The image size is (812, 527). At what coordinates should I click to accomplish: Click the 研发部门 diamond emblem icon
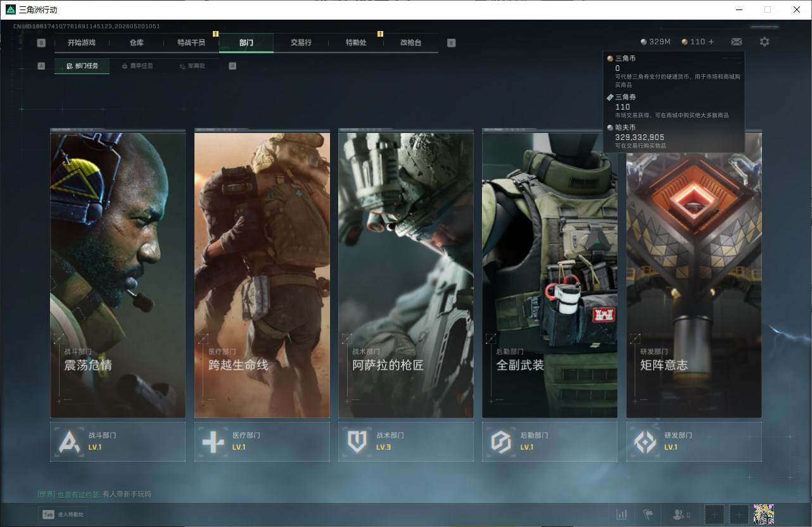[645, 441]
